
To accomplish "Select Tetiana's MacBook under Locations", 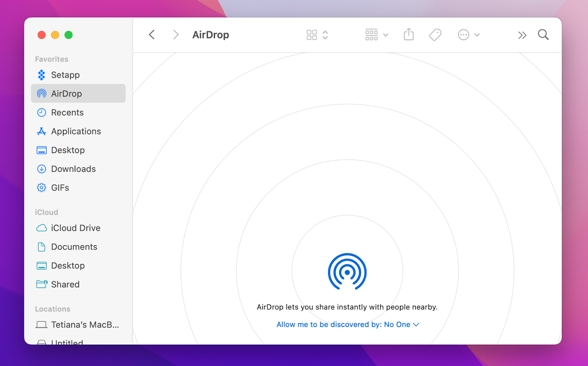I will (x=78, y=325).
